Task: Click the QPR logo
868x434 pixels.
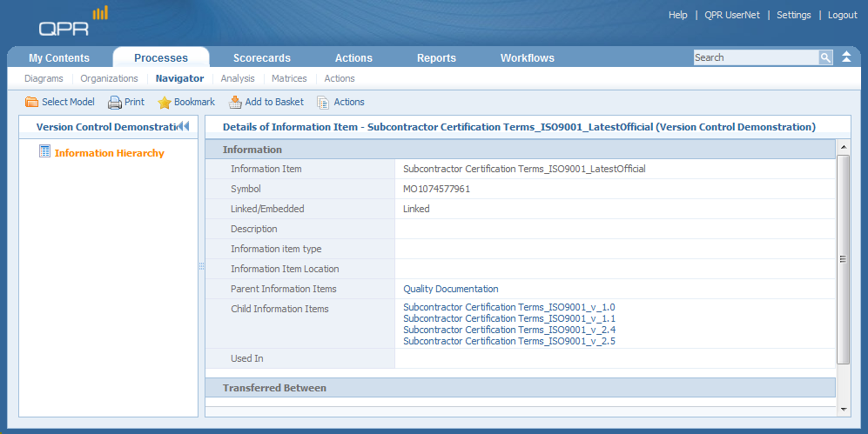Action: [x=73, y=22]
